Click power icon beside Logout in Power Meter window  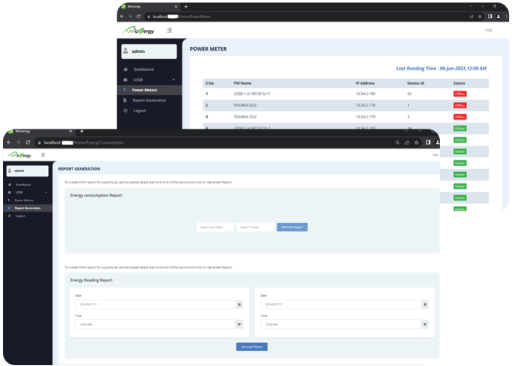[x=125, y=111]
